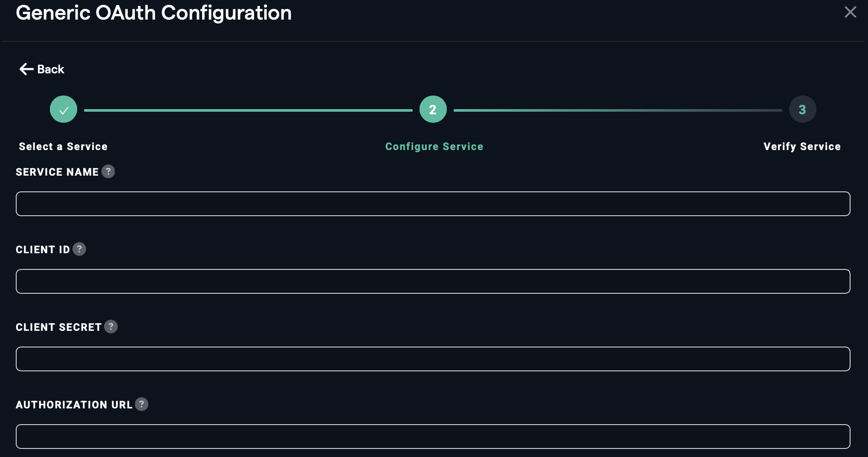Click the Back text link

click(x=51, y=69)
